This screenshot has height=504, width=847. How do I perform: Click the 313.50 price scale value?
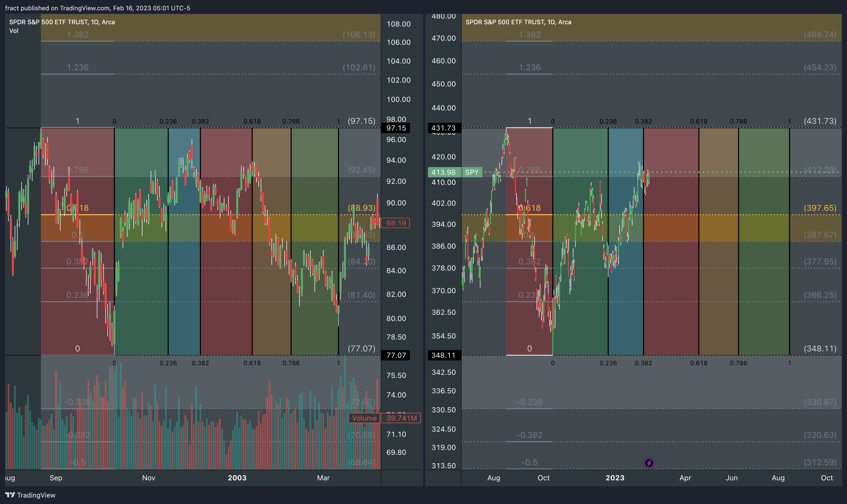point(444,466)
